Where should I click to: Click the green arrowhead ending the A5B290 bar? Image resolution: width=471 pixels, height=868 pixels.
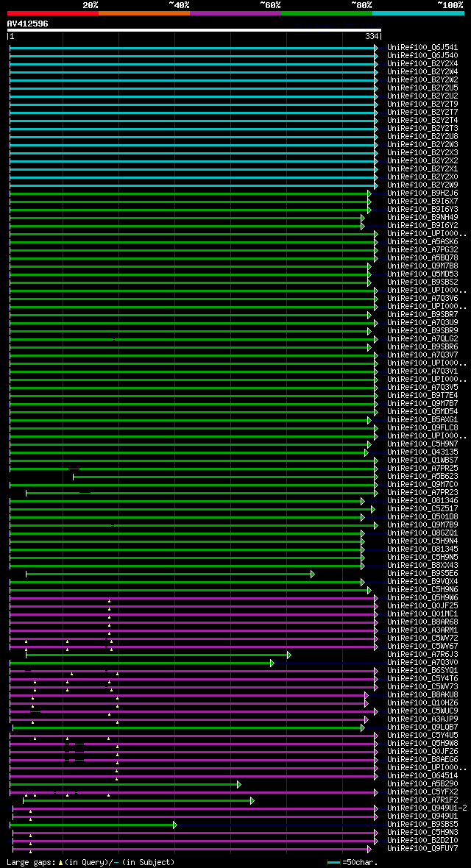coord(239,784)
